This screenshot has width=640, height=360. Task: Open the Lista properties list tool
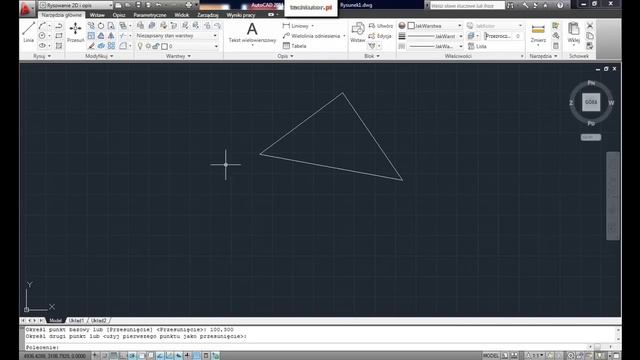coord(477,46)
